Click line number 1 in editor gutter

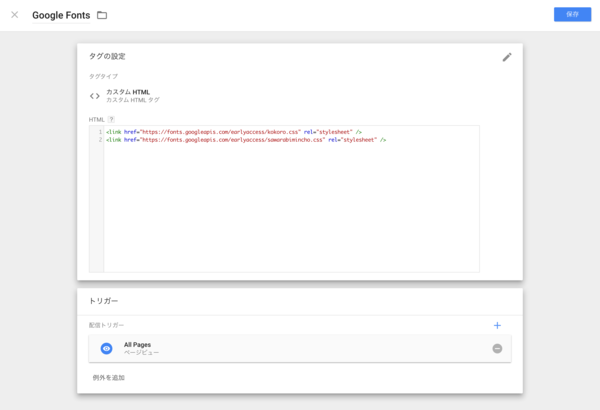100,132
